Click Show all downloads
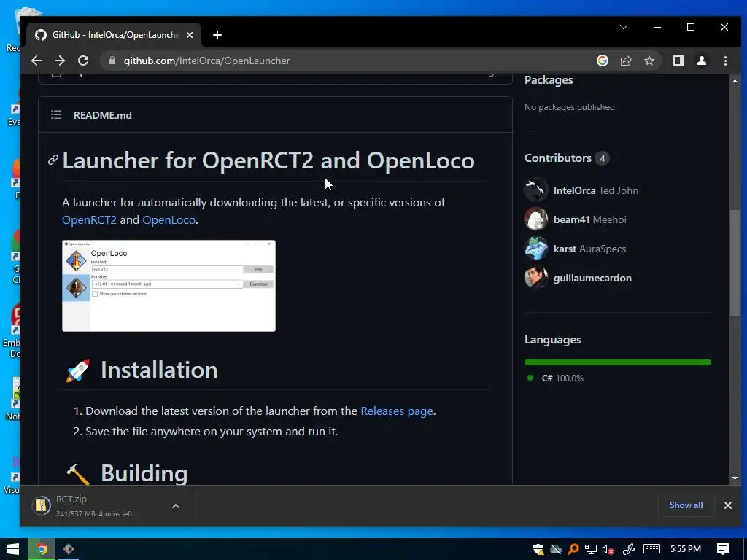The width and height of the screenshot is (747, 560). click(x=686, y=505)
